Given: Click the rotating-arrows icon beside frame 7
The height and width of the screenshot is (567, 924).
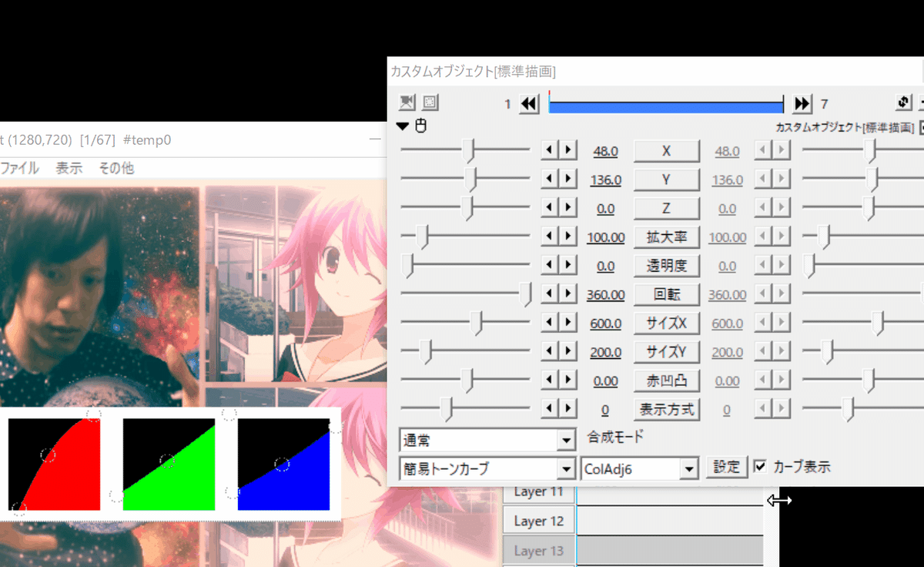Looking at the screenshot, I should (x=904, y=102).
